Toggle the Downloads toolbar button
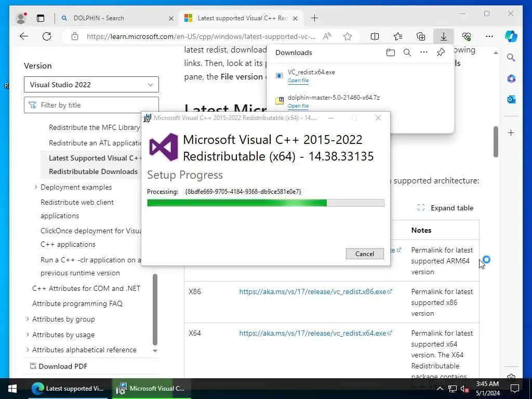The width and height of the screenshot is (532, 399). tap(444, 36)
